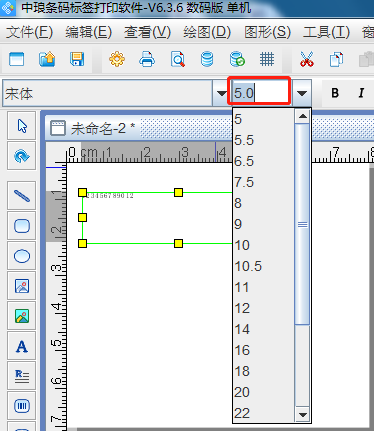Choose font size 10 from list
Viewport: 374px width, 431px height.
tap(263, 245)
